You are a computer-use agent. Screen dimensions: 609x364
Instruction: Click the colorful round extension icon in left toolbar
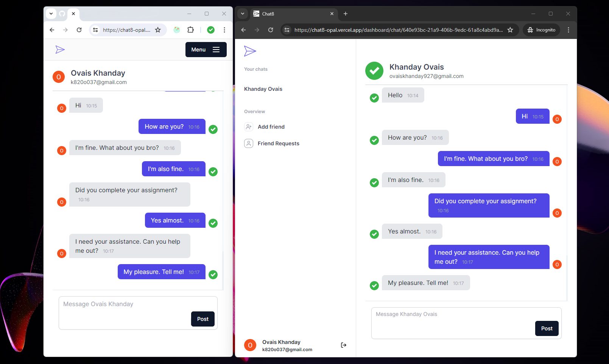(177, 30)
